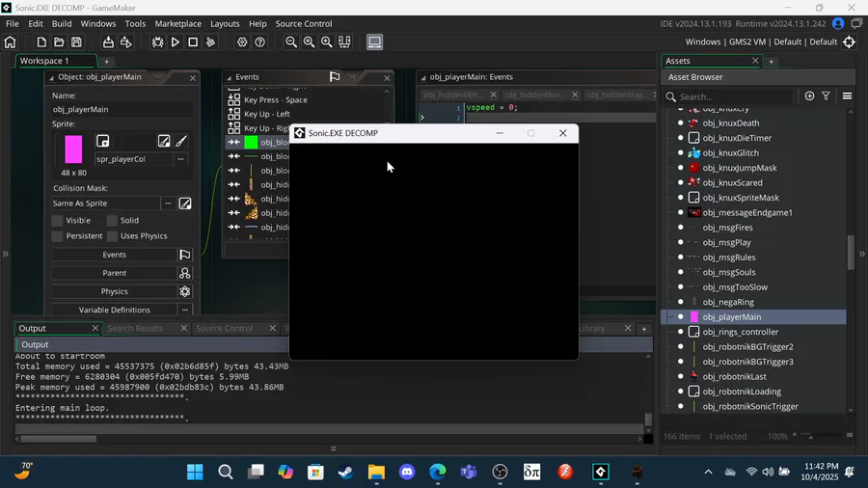Toggle the Visible checkbox
This screenshot has height=488, width=868.
click(57, 220)
